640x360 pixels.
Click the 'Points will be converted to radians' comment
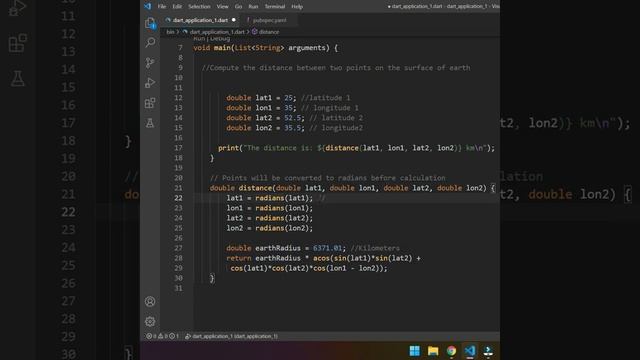click(x=328, y=178)
